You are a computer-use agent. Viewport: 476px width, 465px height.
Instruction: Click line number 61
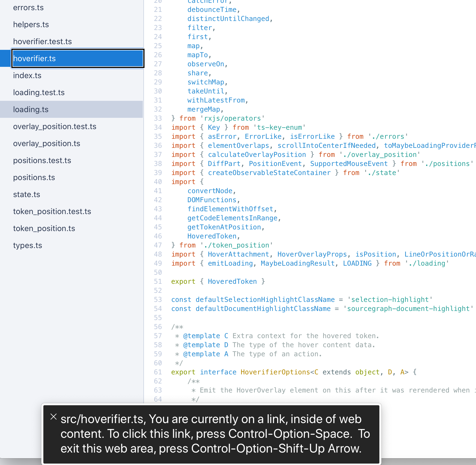click(158, 372)
